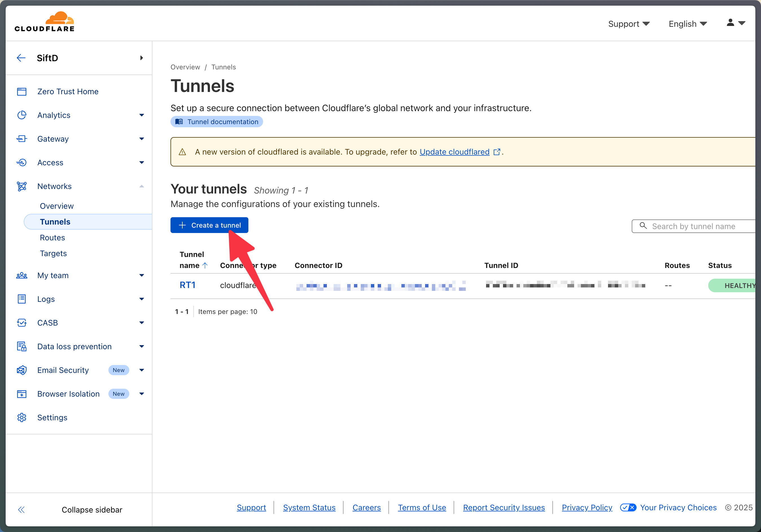Open the Targets section
The width and height of the screenshot is (761, 532).
coord(53,253)
